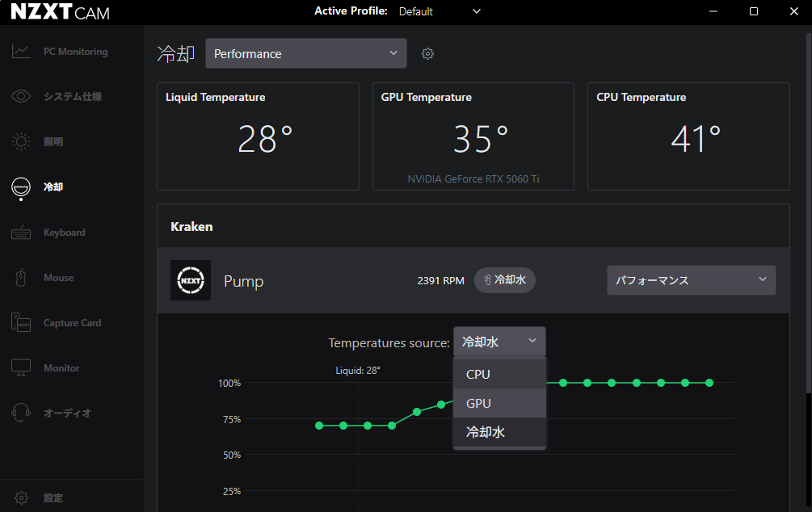Click the Monitor screen icon in sidebar
812x512 pixels.
point(21,367)
